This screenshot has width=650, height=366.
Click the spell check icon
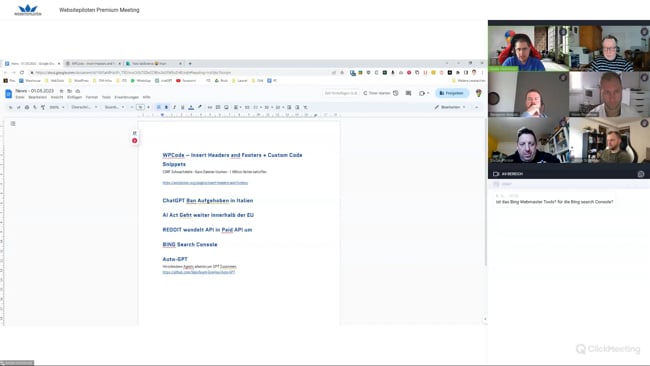pos(35,107)
